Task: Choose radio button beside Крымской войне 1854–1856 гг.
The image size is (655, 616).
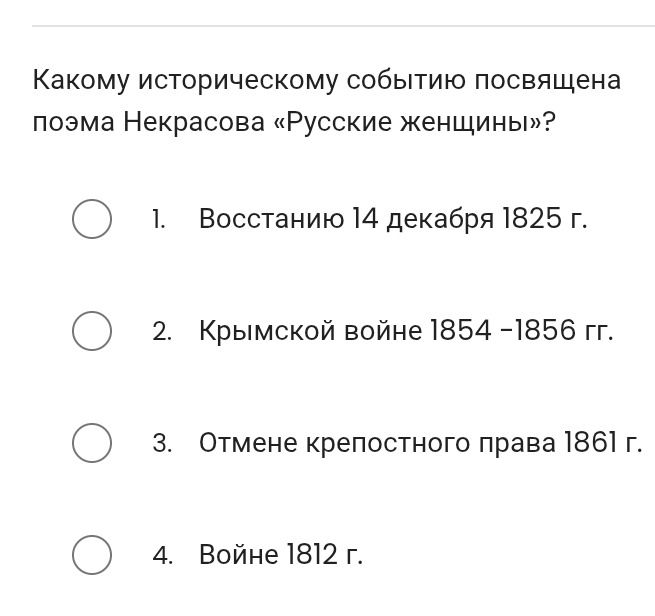Action: (x=92, y=331)
